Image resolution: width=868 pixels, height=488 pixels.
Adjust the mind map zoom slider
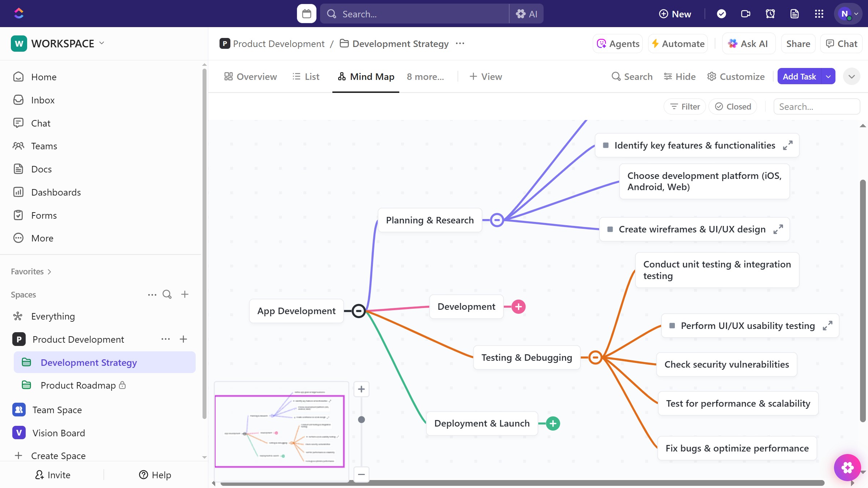pyautogui.click(x=361, y=420)
